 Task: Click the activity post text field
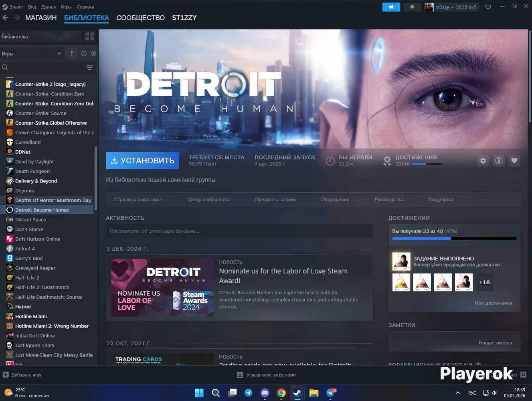(239, 231)
